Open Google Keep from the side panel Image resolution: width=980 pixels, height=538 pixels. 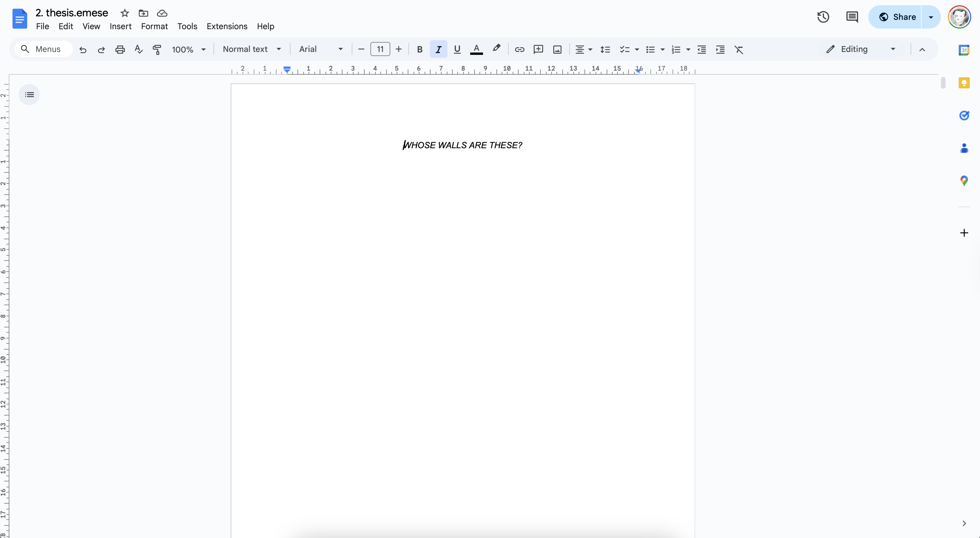click(x=964, y=83)
